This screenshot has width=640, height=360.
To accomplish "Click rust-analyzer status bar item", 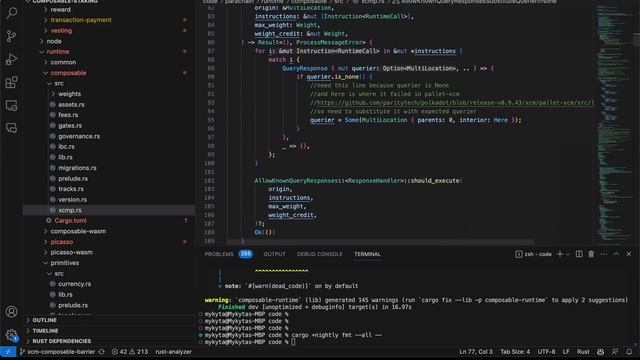I will pos(173,351).
